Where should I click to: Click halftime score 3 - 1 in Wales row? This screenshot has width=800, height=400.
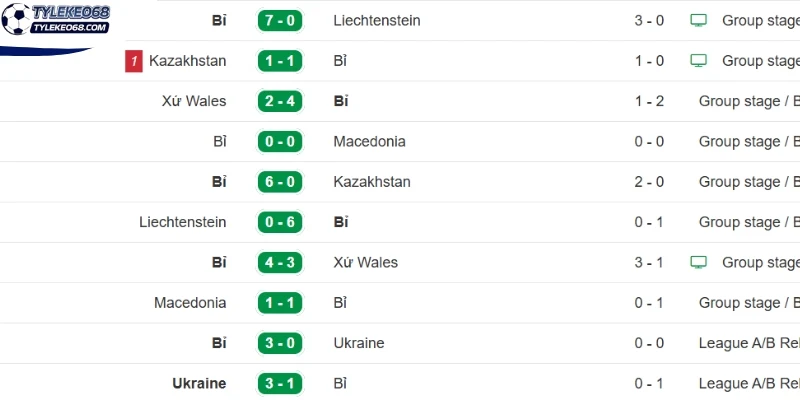pos(649,262)
